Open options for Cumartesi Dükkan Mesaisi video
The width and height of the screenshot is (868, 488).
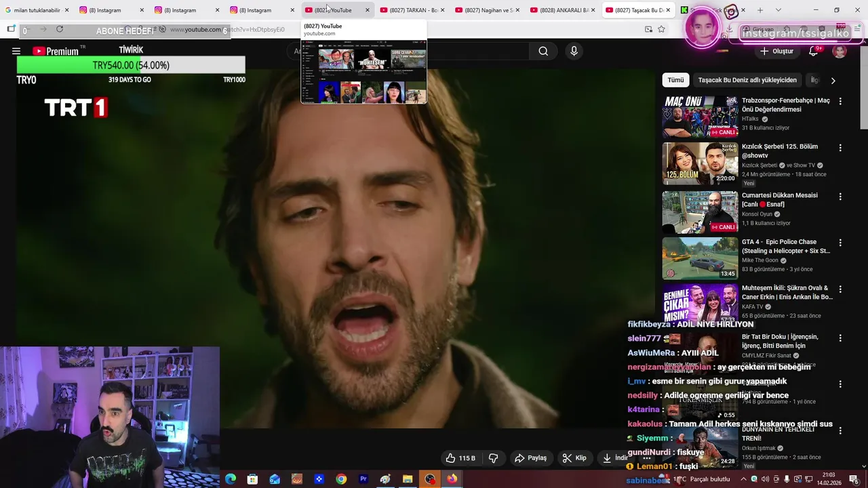click(840, 196)
